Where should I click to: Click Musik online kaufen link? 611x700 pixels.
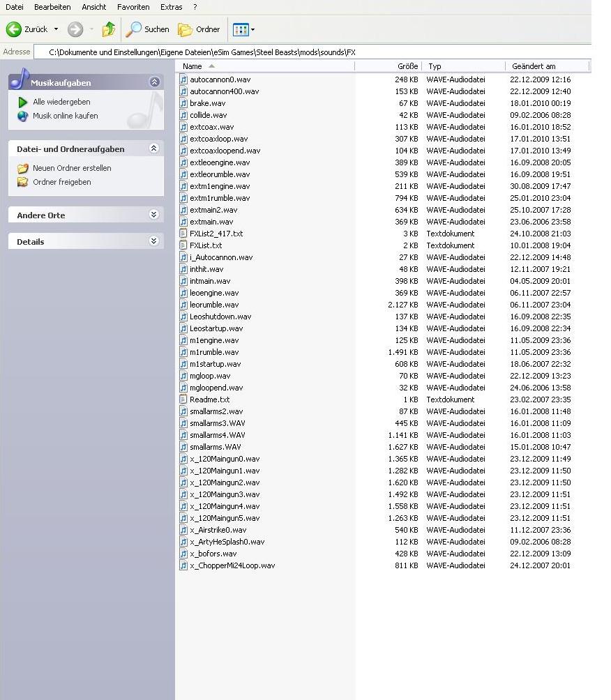(x=65, y=116)
